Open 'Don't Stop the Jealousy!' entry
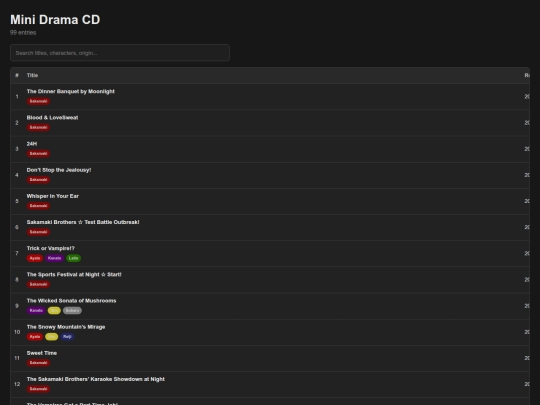The image size is (540, 405). click(59, 170)
